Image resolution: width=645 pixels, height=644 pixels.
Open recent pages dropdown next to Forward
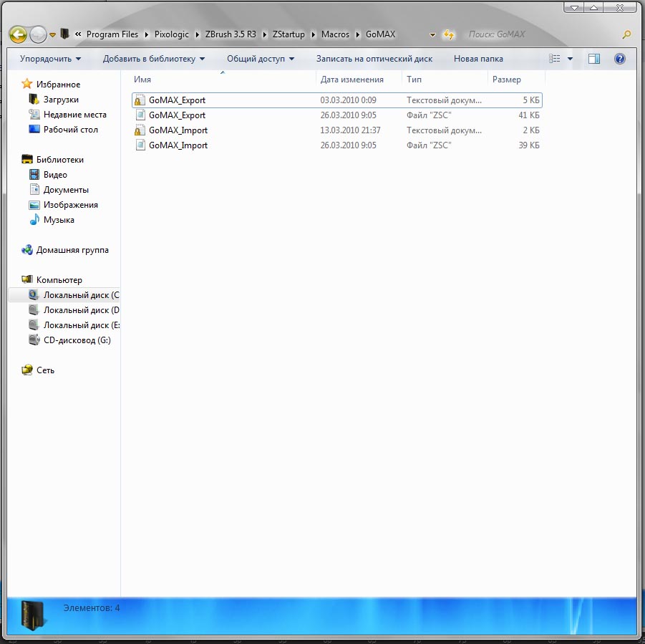coord(53,35)
